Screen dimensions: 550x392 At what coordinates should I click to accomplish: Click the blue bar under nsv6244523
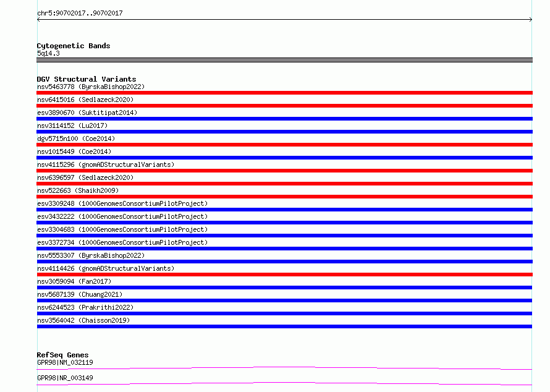tap(284, 313)
